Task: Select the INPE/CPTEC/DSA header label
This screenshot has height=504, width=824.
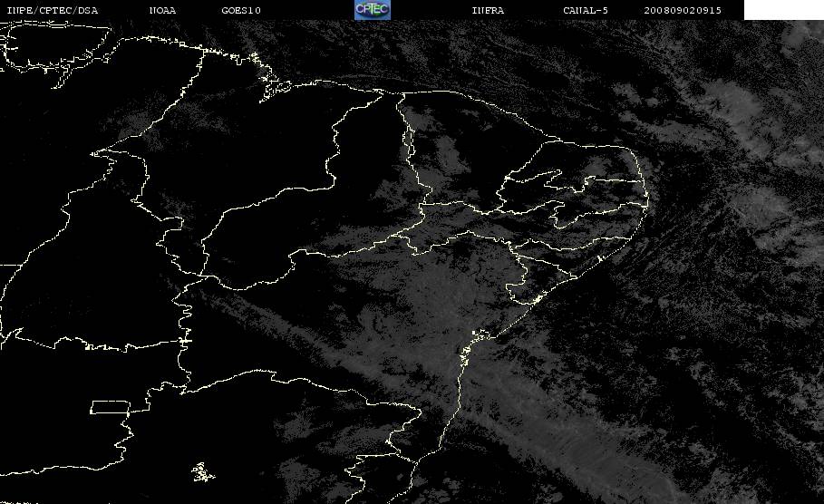Action: (52, 11)
